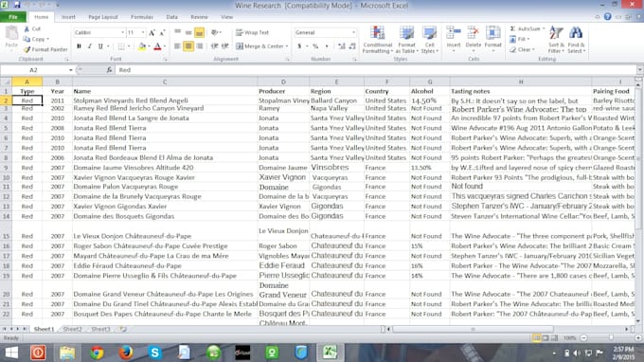Click the zoom slider in status bar
The image size is (644, 362).
611,337
